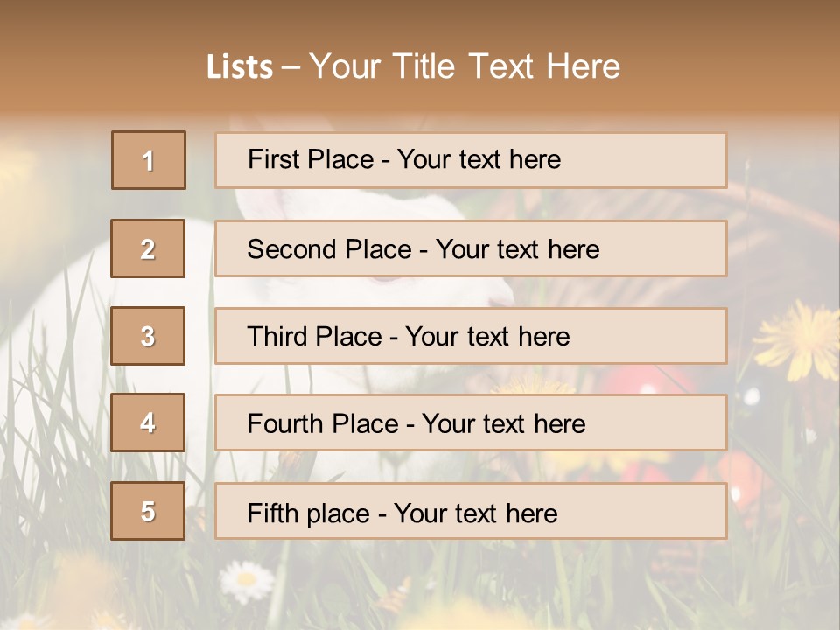Click the number 1 box
The image size is (840, 630).
coord(149,160)
